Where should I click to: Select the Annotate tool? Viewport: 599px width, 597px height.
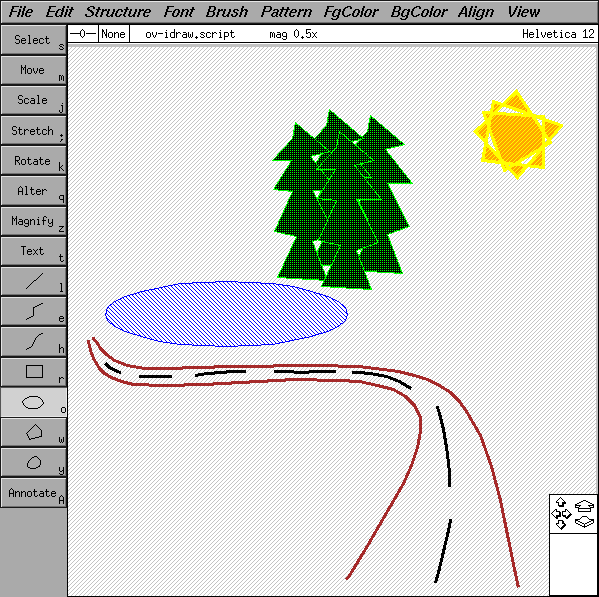[34, 493]
